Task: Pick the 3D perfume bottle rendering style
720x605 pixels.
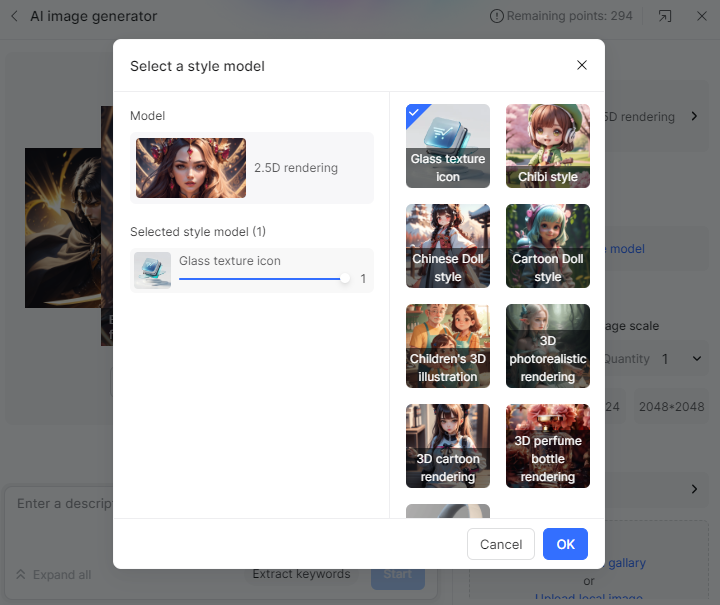Action: (548, 446)
